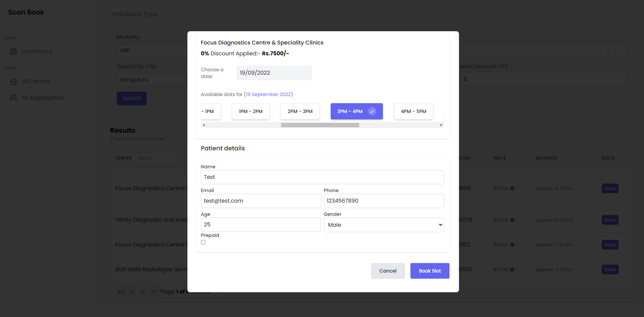Click the All Centers home icon
Viewport: 644px width, 317px height.
pos(14,81)
